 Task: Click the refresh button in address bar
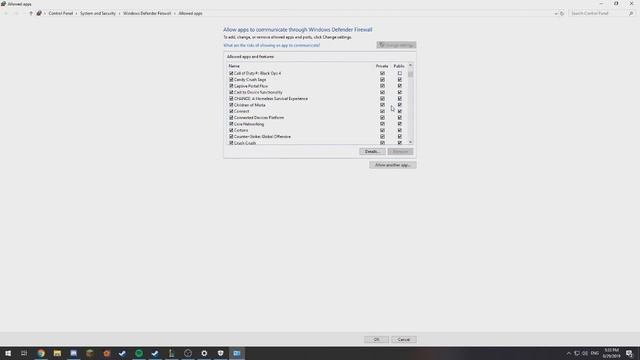[x=562, y=13]
